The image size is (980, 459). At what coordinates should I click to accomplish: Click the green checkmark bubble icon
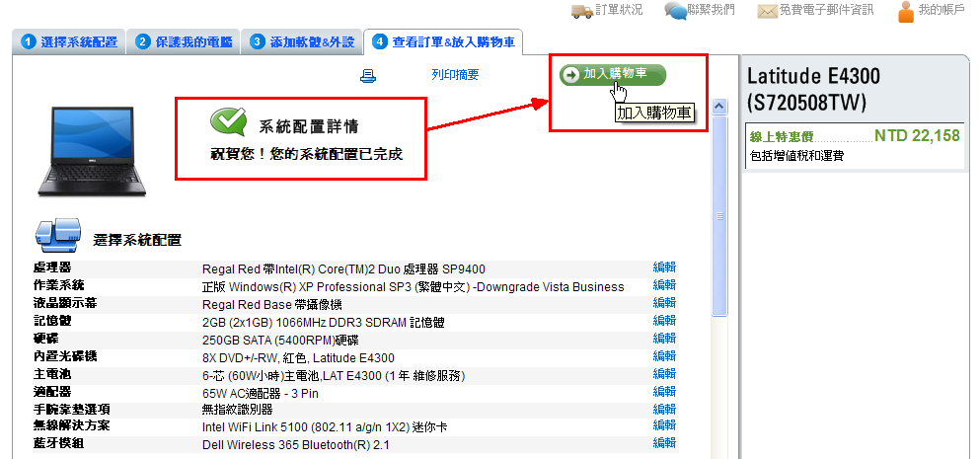point(228,122)
